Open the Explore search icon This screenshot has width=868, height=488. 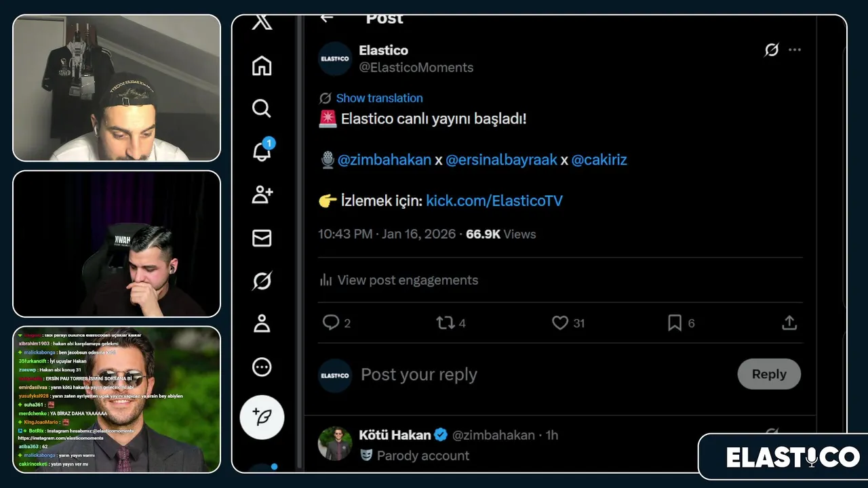point(262,108)
